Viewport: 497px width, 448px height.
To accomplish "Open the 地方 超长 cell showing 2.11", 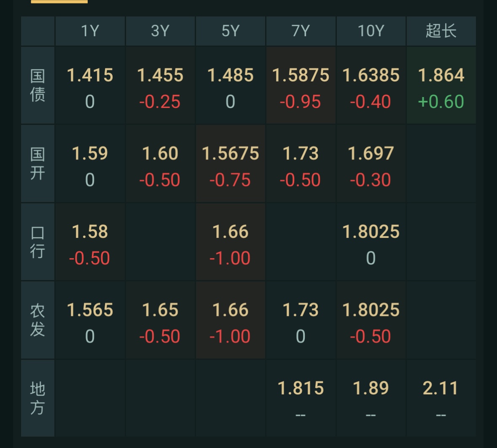I will (x=441, y=389).
